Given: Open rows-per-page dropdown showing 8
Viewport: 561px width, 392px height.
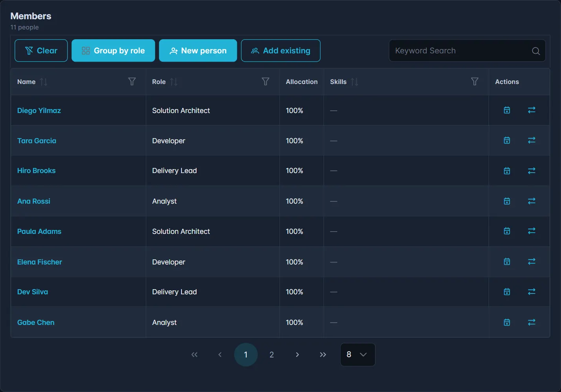Looking at the screenshot, I should click(357, 355).
